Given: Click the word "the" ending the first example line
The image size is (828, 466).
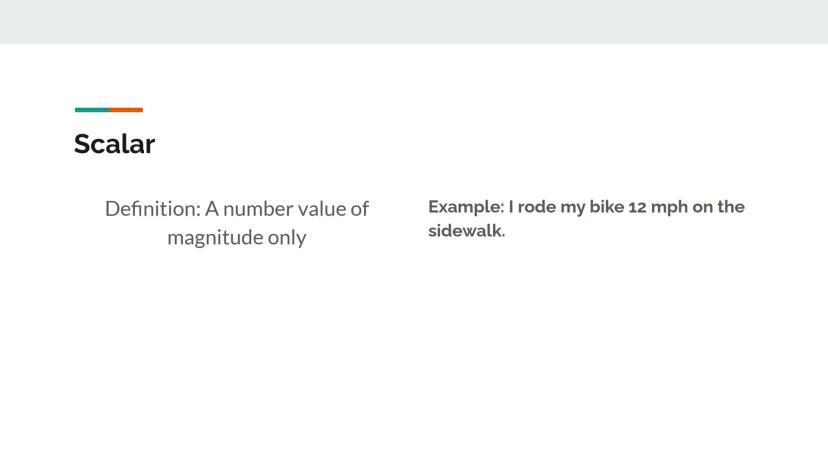Looking at the screenshot, I should click(731, 207).
